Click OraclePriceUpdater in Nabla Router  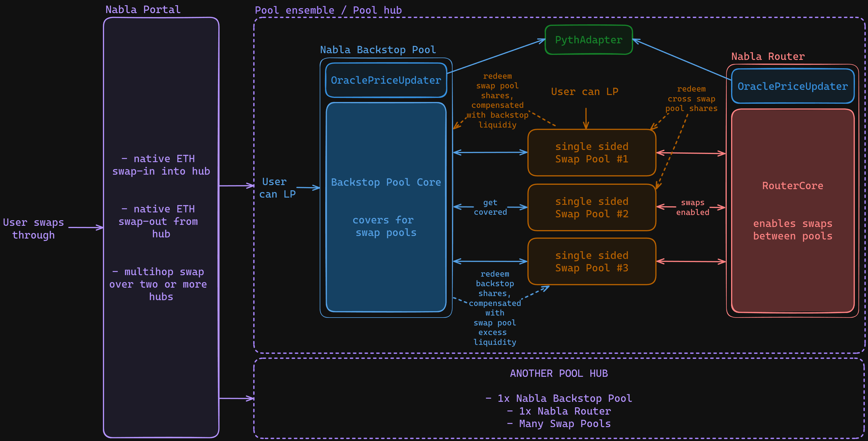coord(792,86)
